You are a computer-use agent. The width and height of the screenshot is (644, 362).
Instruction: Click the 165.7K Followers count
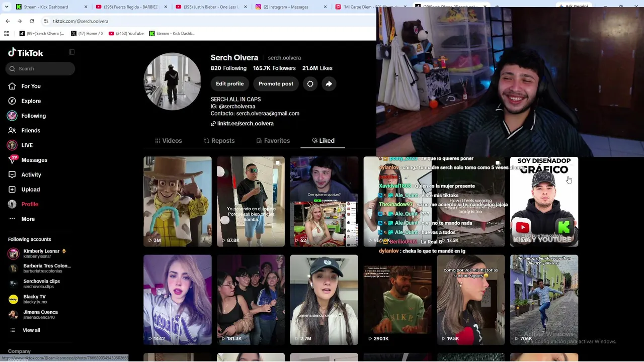pyautogui.click(x=274, y=68)
